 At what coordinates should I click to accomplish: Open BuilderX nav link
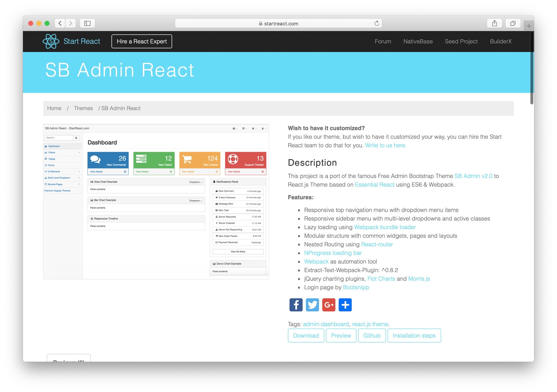[501, 41]
